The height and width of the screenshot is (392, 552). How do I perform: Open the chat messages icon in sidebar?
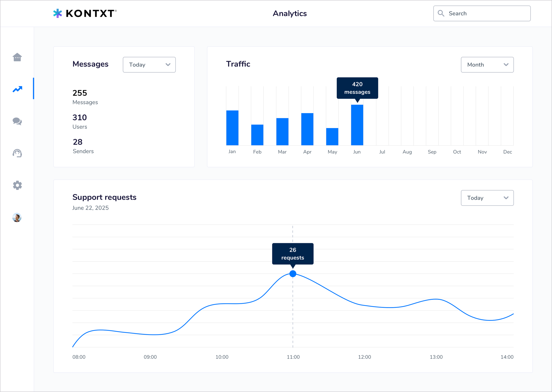coord(17,122)
